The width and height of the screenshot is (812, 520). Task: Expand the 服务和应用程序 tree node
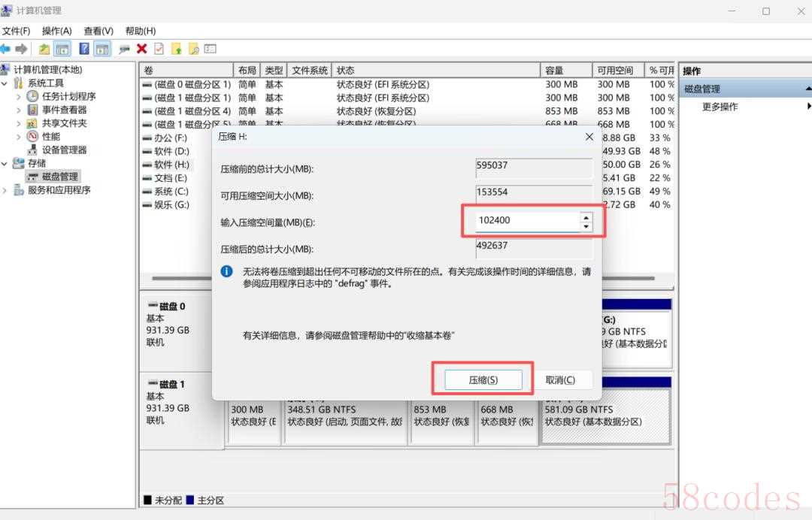pyautogui.click(x=5, y=190)
